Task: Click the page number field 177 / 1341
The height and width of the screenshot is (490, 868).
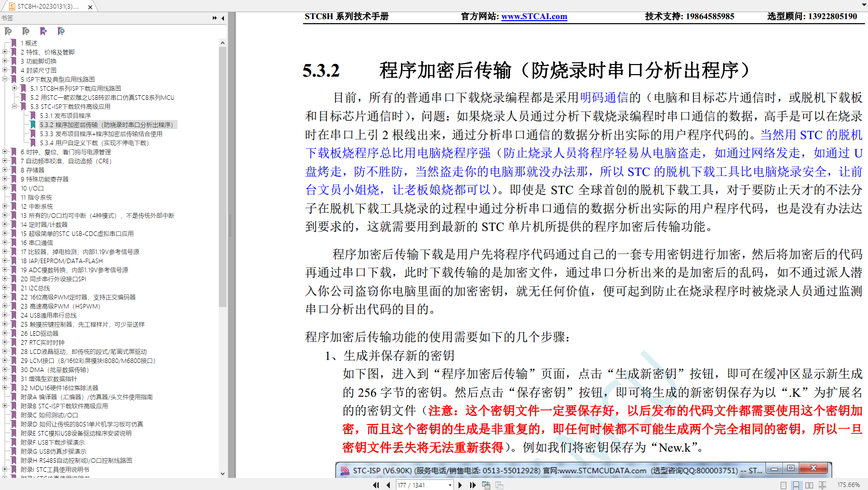Action: click(x=421, y=485)
